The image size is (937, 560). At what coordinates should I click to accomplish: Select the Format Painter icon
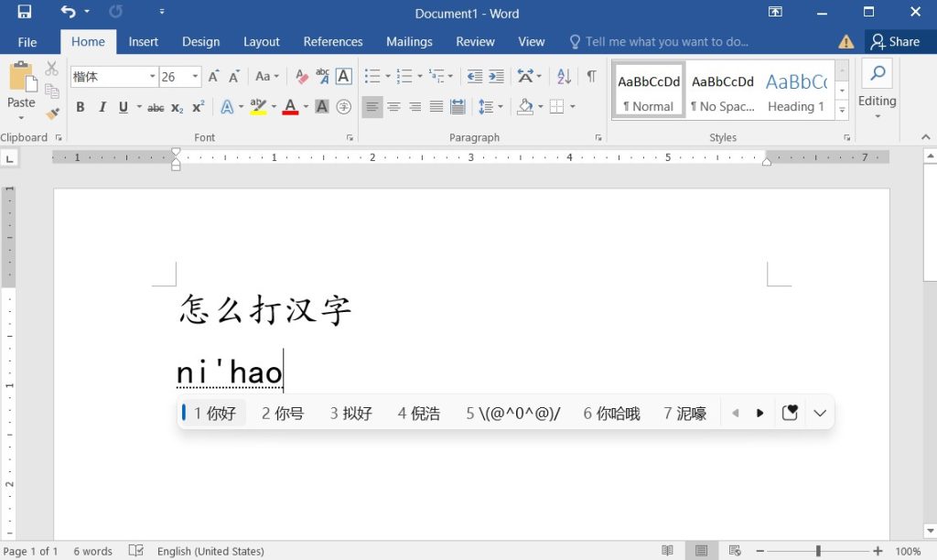pos(52,113)
